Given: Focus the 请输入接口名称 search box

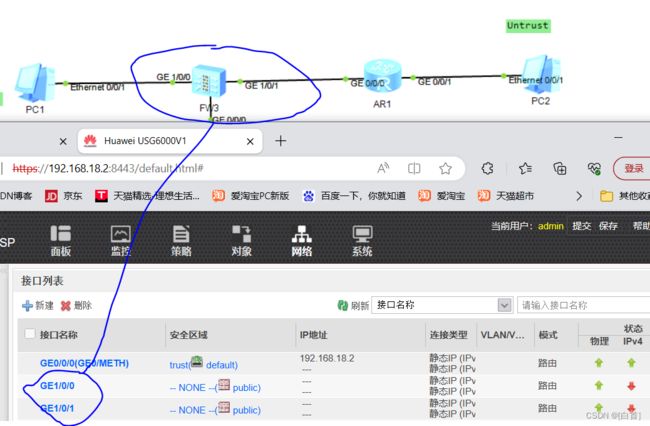Looking at the screenshot, I should pos(584,305).
